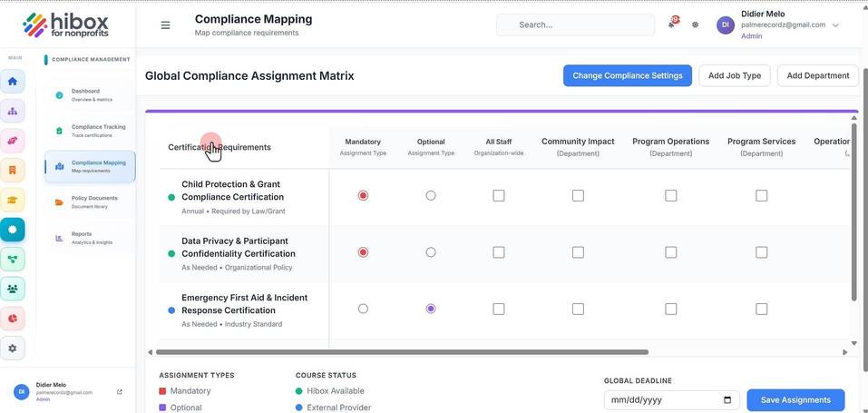
Task: Toggle the hamburger menu icon
Action: 165,25
